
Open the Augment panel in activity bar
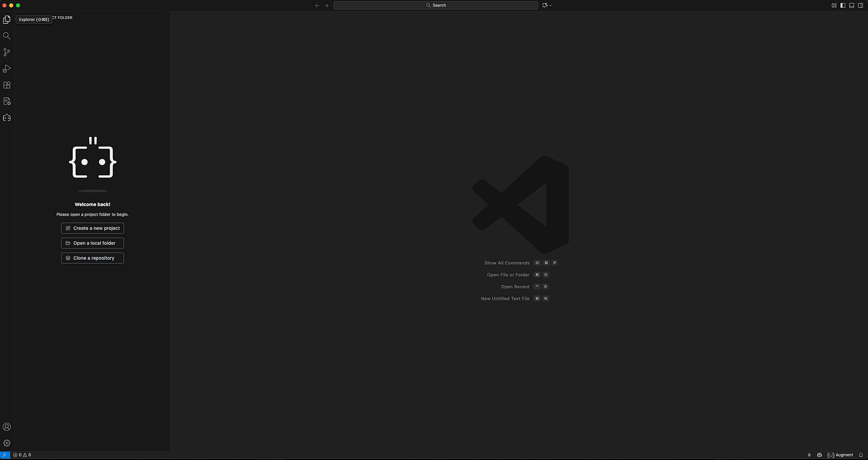coord(7,118)
